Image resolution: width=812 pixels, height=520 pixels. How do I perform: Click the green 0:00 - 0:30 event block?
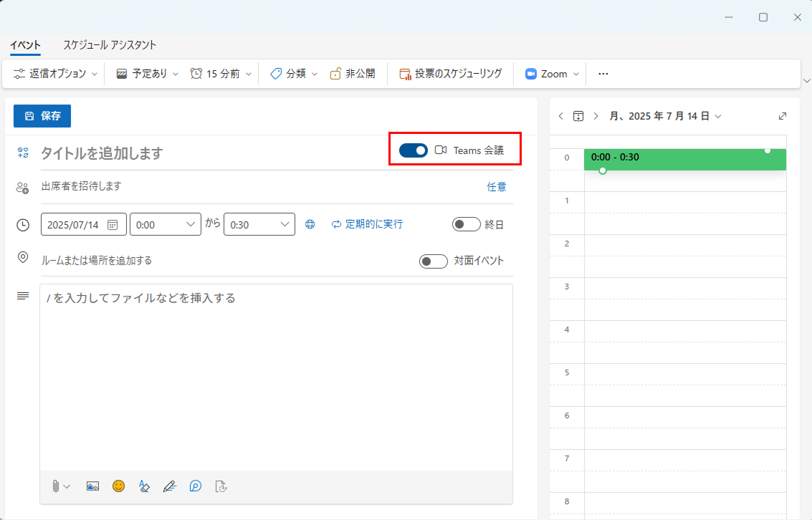684,159
